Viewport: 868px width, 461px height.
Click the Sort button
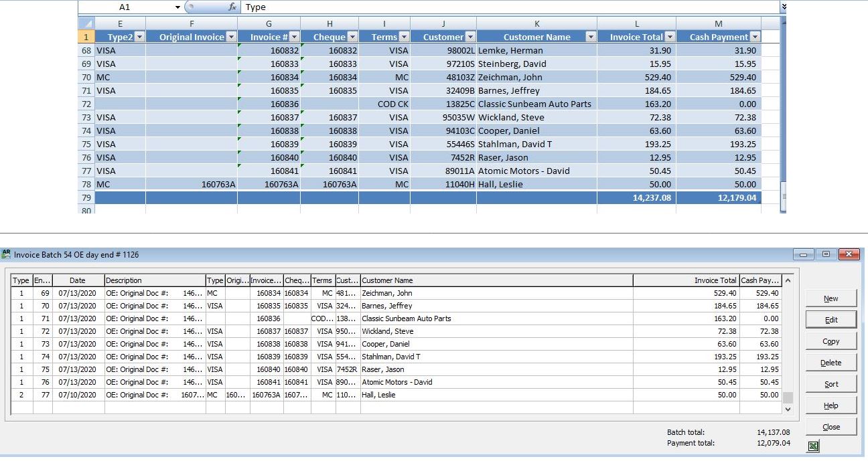830,384
